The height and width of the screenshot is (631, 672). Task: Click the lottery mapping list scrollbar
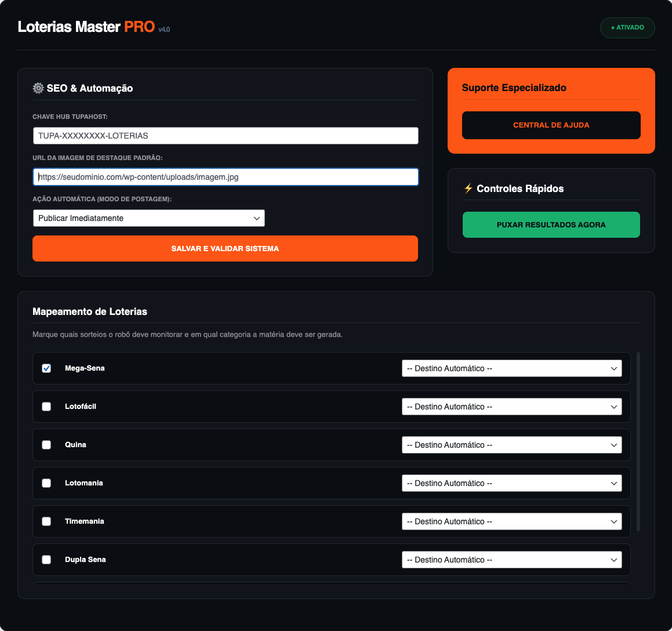tap(638, 441)
